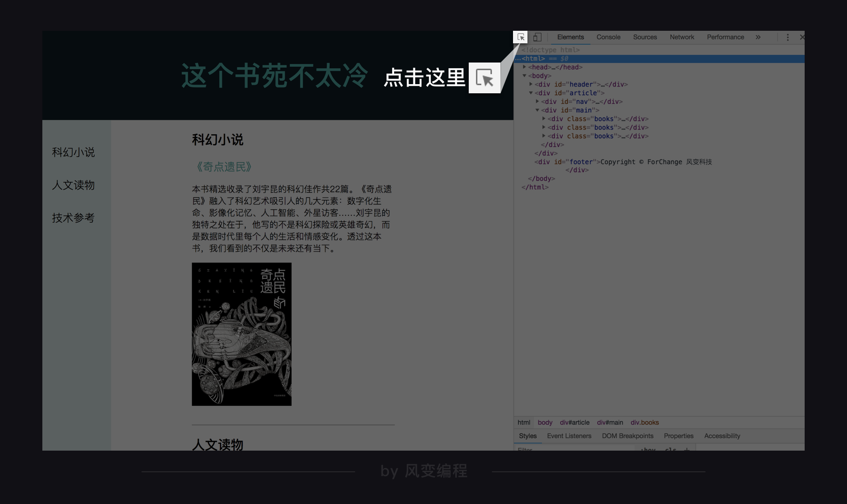Select the div id="footer" Copyright row
847x504 pixels.
point(623,162)
